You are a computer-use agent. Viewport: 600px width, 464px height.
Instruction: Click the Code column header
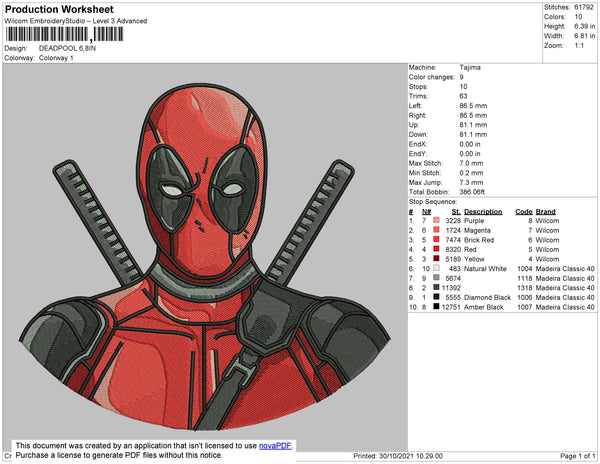523,212
